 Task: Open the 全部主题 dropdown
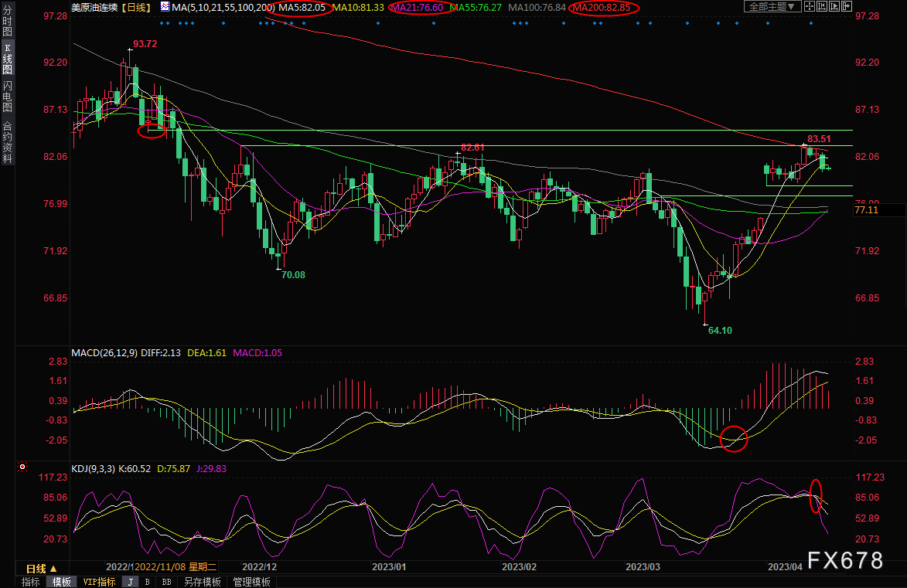pos(772,6)
